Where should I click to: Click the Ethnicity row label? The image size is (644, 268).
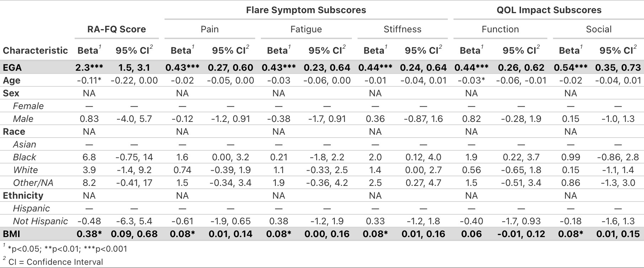(x=23, y=195)
